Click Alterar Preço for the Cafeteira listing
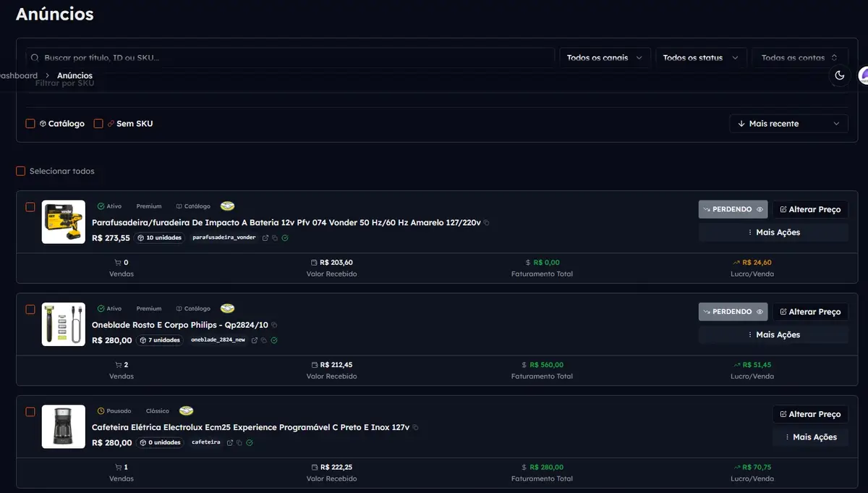 tap(810, 414)
